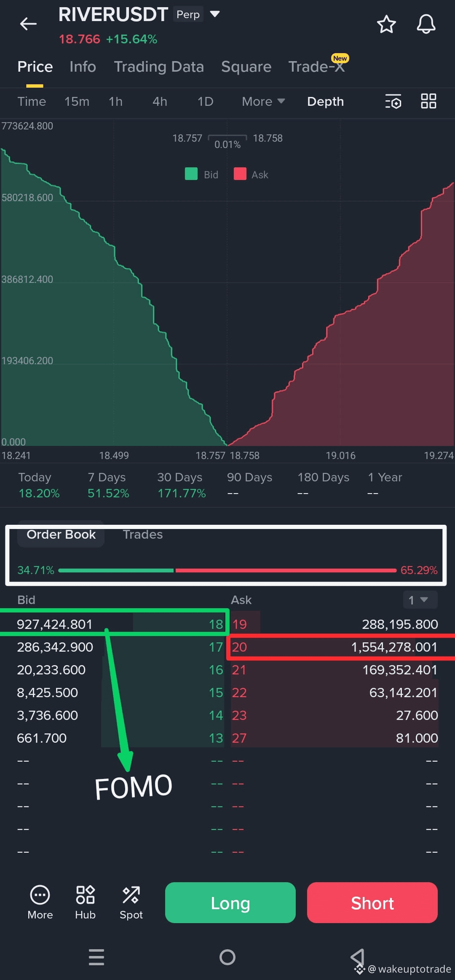Viewport: 455px width, 980px height.
Task: Open the More menu icon in bottom bar
Action: pyautogui.click(x=40, y=902)
